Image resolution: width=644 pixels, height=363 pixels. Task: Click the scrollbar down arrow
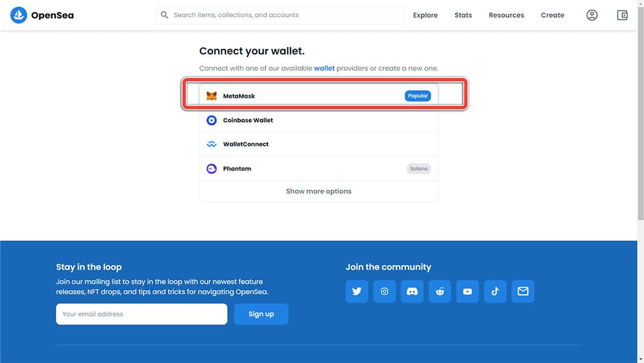640,359
